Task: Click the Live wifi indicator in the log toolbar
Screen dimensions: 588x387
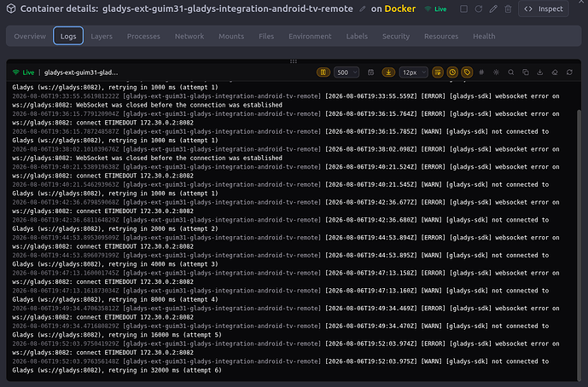Action: coord(23,72)
